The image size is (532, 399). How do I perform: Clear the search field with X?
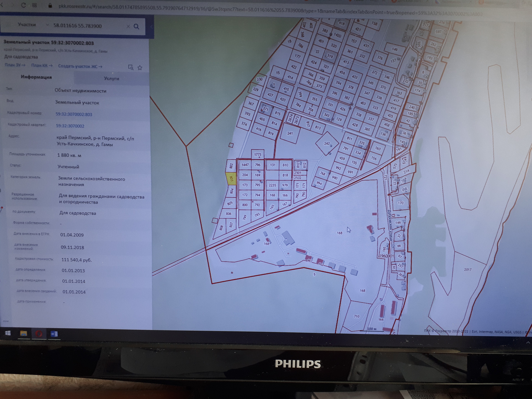tap(128, 26)
